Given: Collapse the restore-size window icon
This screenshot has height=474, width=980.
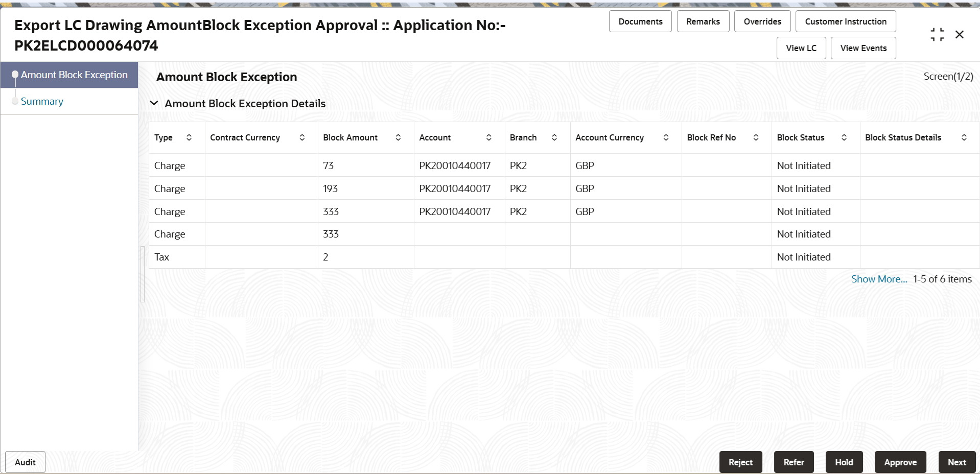Looking at the screenshot, I should 937,34.
